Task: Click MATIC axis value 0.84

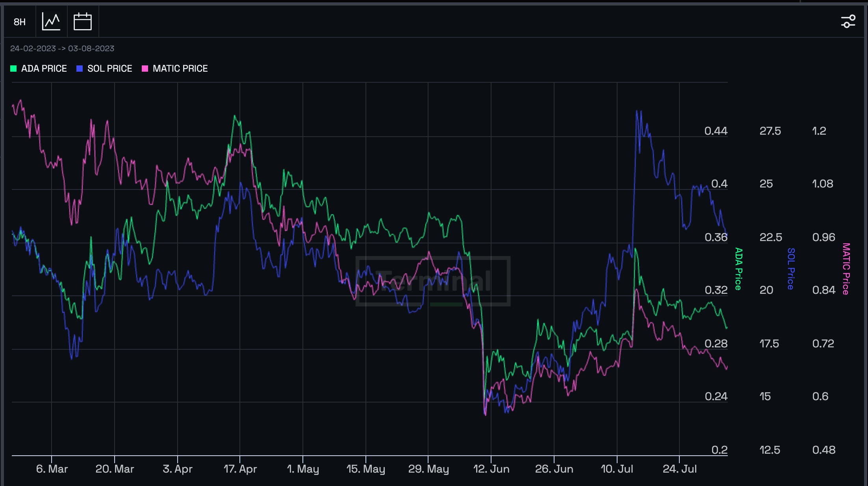Action: 824,290
